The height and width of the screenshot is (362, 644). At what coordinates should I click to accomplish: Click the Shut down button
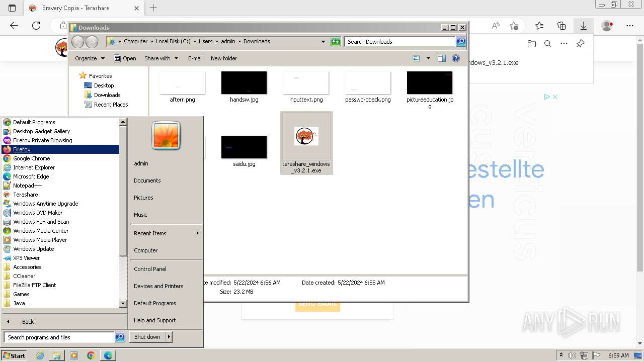[x=147, y=337]
